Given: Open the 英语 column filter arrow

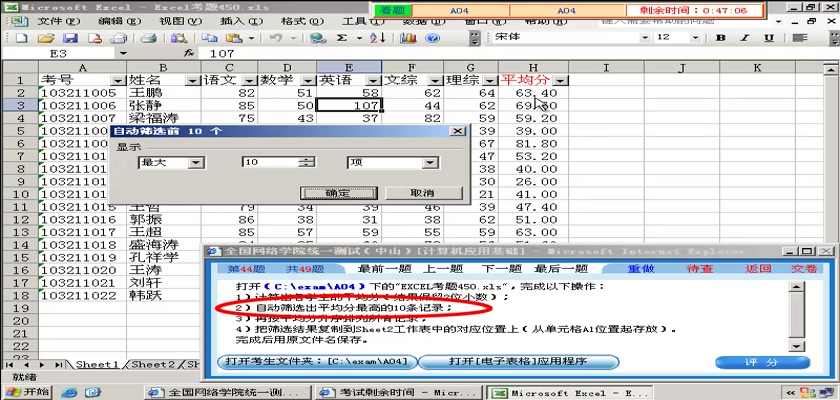Looking at the screenshot, I should click(x=373, y=80).
